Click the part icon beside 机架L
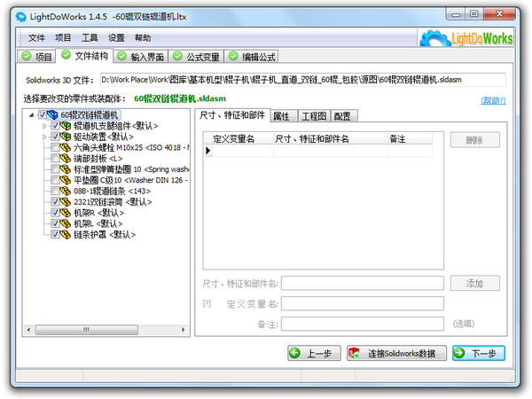Viewport: 532px width, 399px height. click(x=66, y=223)
